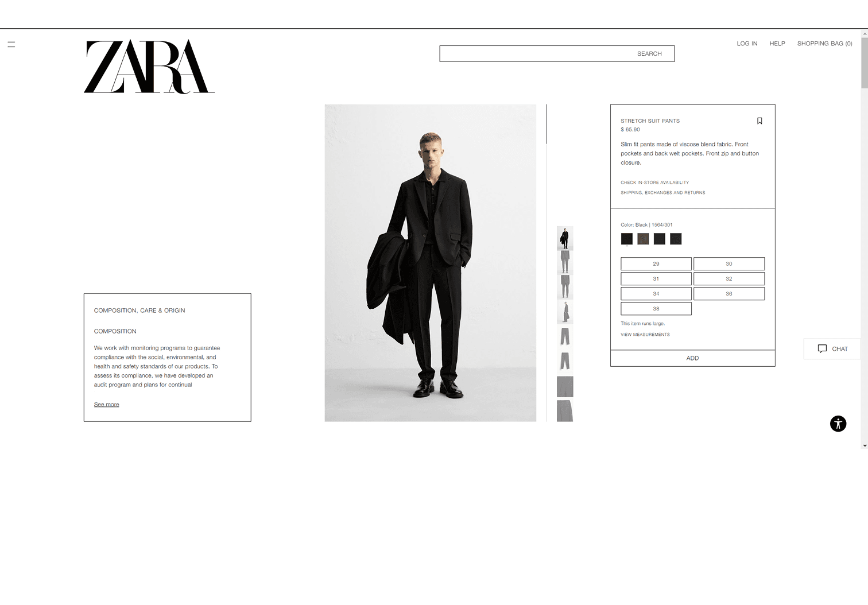Select the brown color swatch
This screenshot has width=868, height=605.
tap(643, 239)
